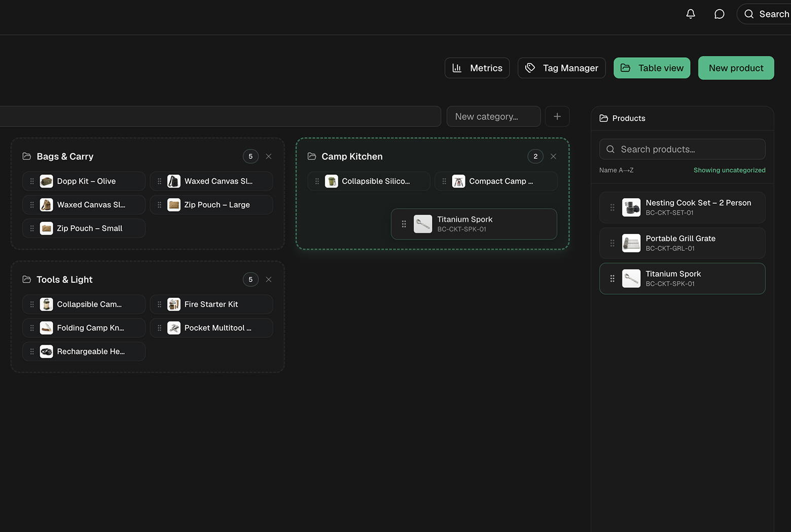Click the Collapsible Silico... thumbnail
The height and width of the screenshot is (532, 791).
332,181
